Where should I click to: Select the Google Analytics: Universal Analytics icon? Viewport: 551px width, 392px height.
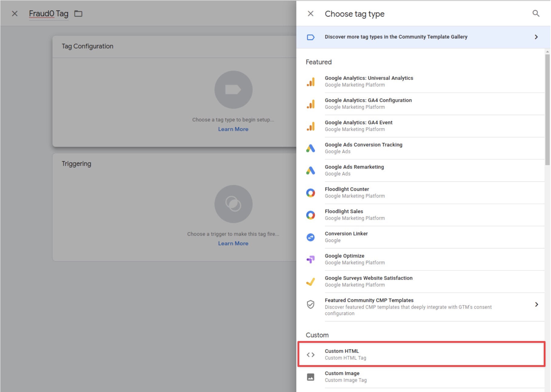(x=311, y=81)
